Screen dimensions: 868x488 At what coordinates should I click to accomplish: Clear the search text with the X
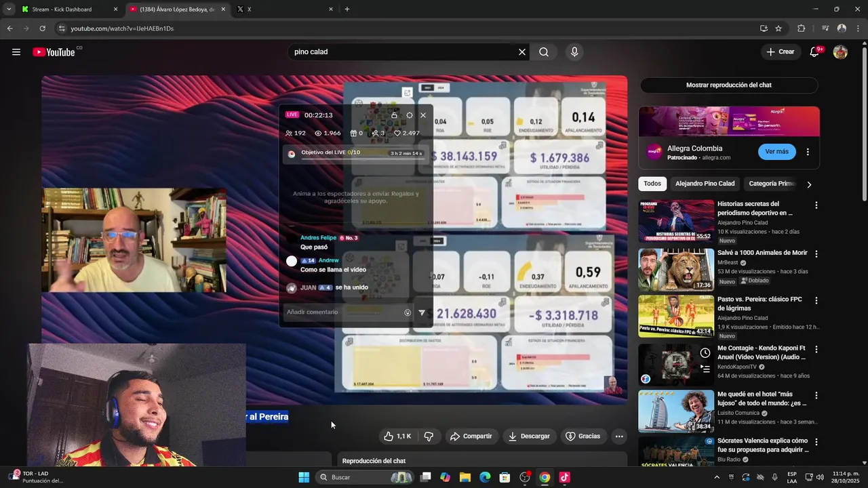[x=522, y=52]
